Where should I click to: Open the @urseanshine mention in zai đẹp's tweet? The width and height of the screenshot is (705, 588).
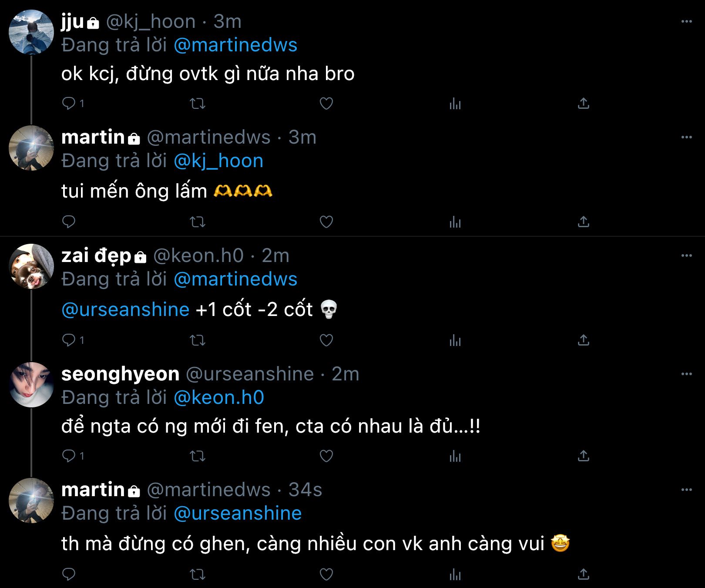pyautogui.click(x=125, y=310)
